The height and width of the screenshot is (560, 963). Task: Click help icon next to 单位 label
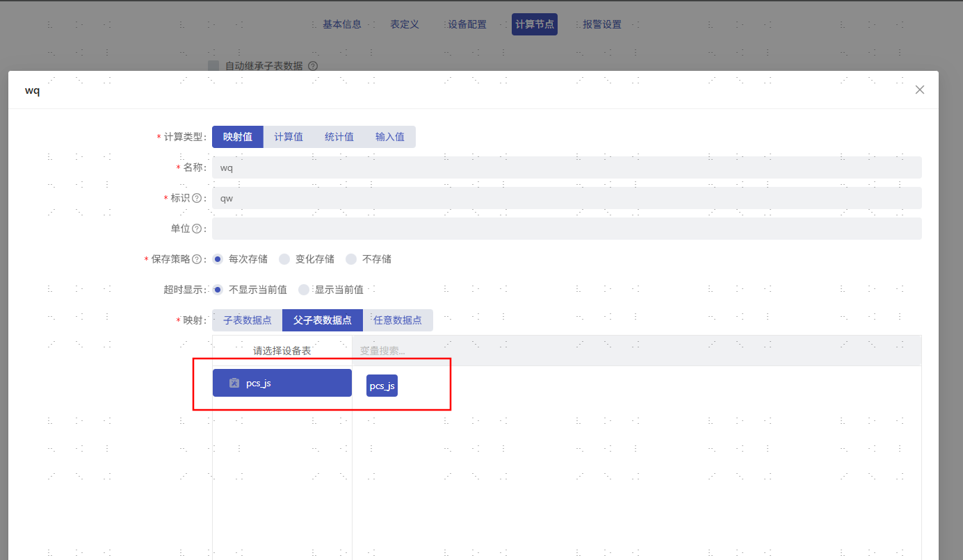(x=197, y=229)
